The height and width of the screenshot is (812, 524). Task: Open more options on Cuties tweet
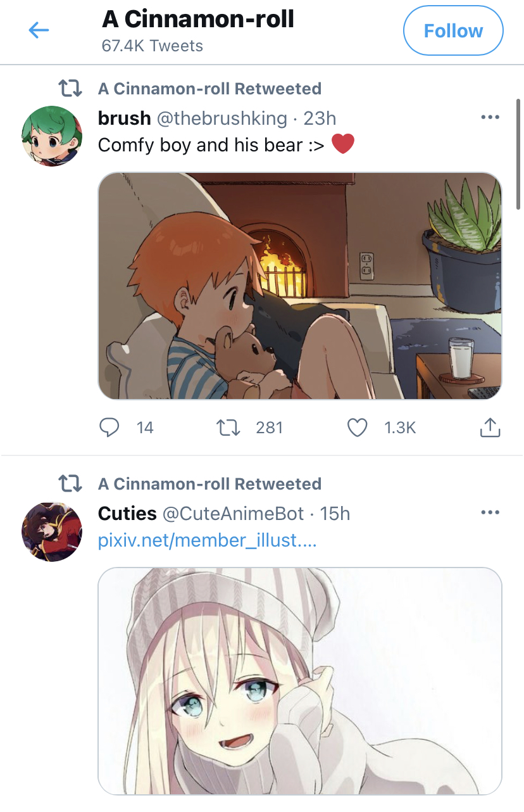click(490, 513)
